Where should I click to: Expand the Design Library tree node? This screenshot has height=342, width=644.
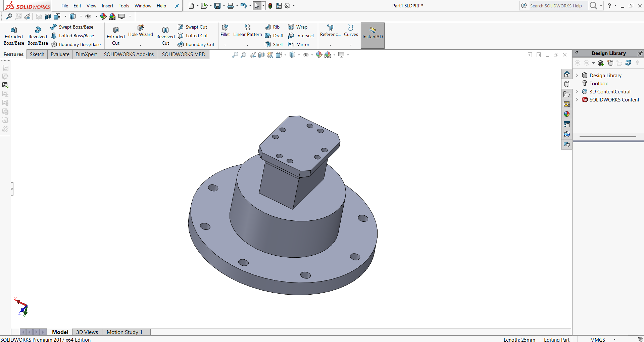[577, 75]
